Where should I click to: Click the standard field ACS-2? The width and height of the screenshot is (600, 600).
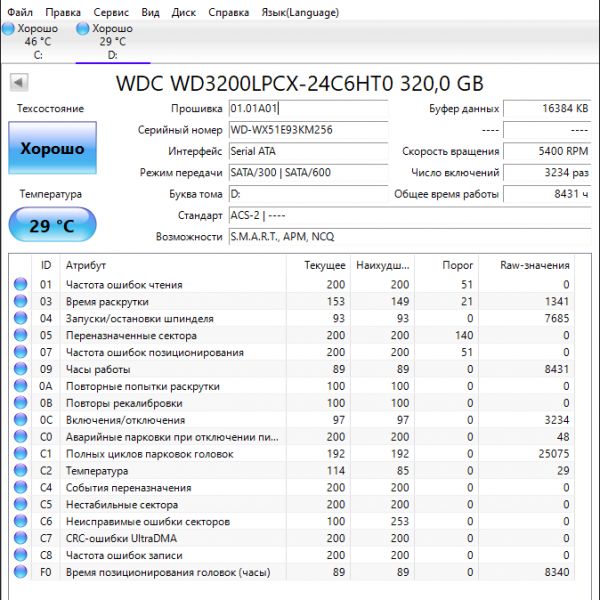tap(410, 215)
